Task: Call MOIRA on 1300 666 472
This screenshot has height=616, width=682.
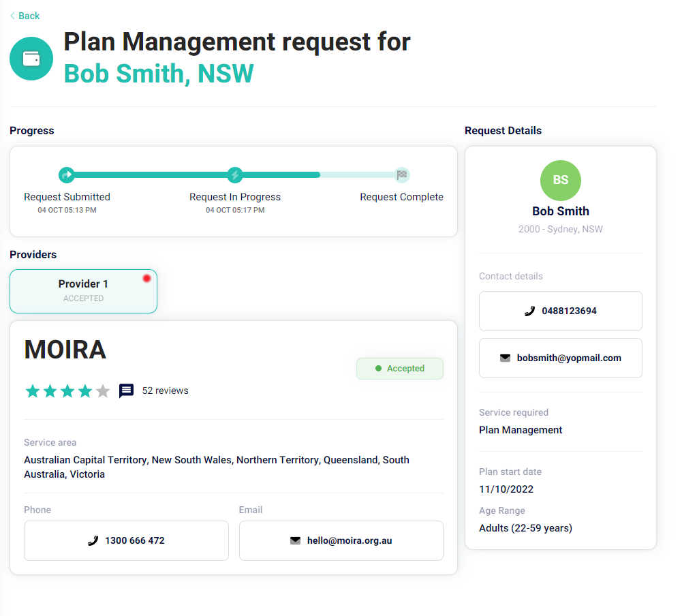Action: click(x=126, y=541)
